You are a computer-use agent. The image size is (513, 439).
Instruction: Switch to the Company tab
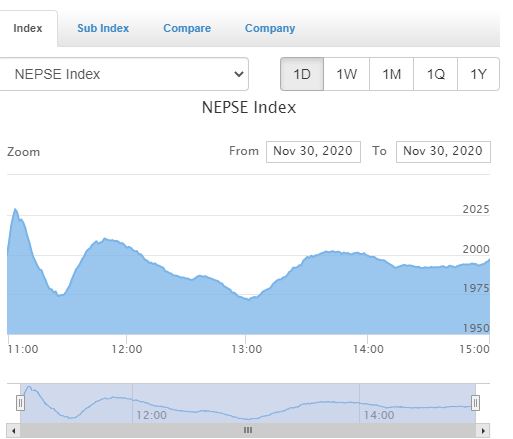270,28
